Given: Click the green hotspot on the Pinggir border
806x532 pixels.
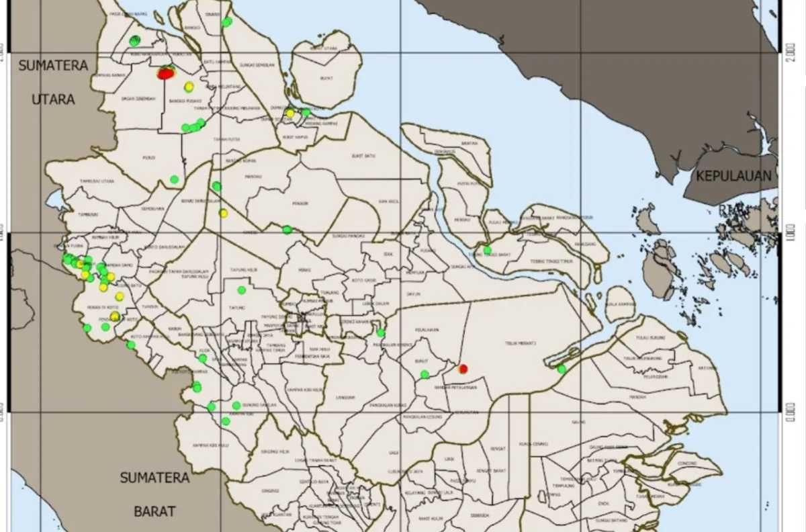Looking at the screenshot, I should coord(287,230).
